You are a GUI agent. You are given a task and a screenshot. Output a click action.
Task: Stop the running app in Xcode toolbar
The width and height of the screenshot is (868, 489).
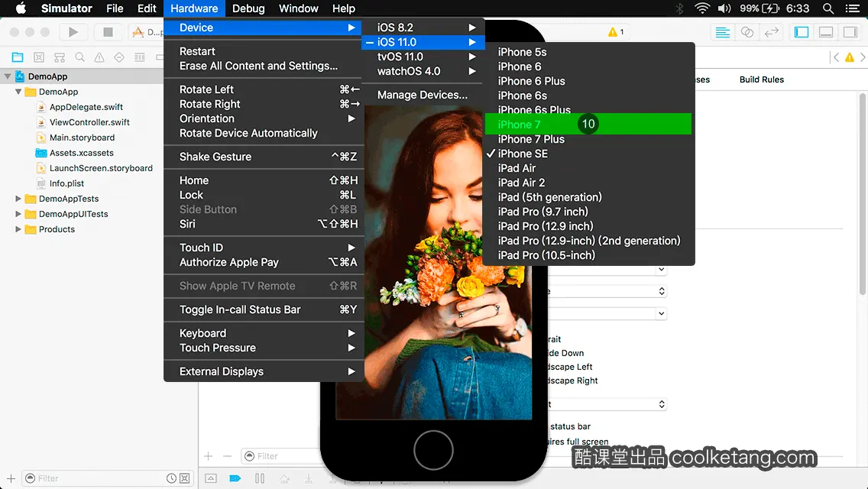click(108, 32)
